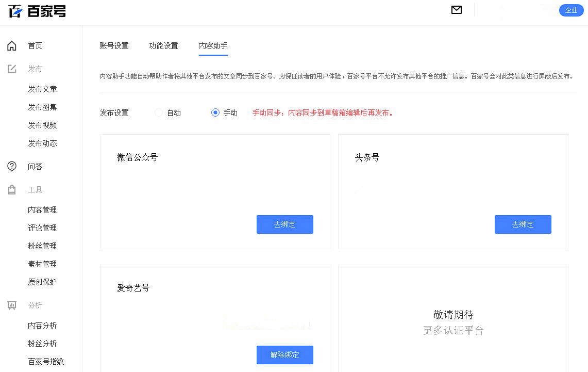Click the 百家号 logo
The height and width of the screenshot is (372, 588).
click(37, 11)
